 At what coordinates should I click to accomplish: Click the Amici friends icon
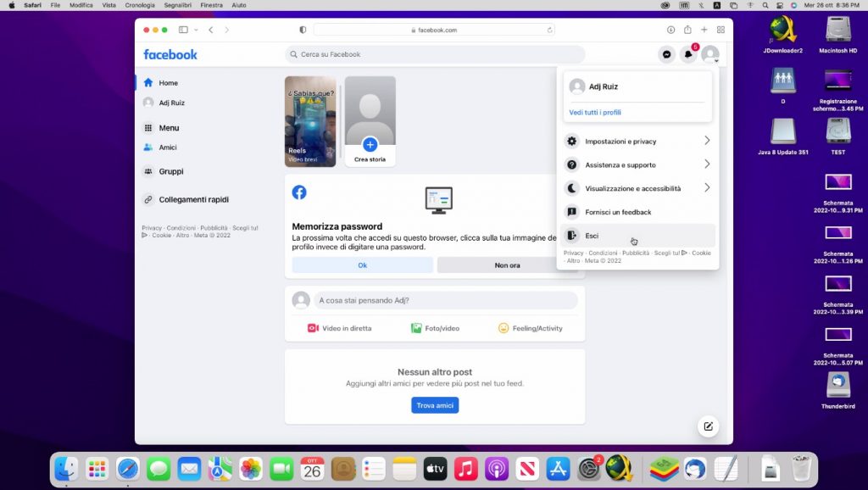coord(148,148)
